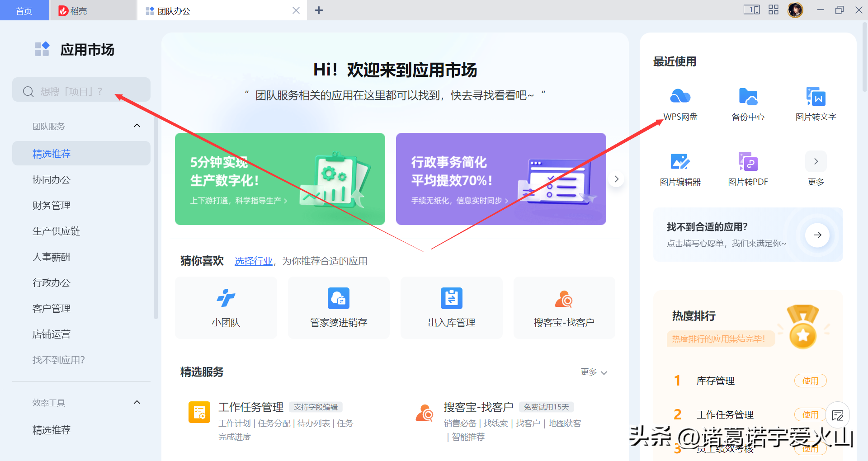868x461 pixels.
Task: Click the 工作任务管理 service title
Action: click(250, 407)
